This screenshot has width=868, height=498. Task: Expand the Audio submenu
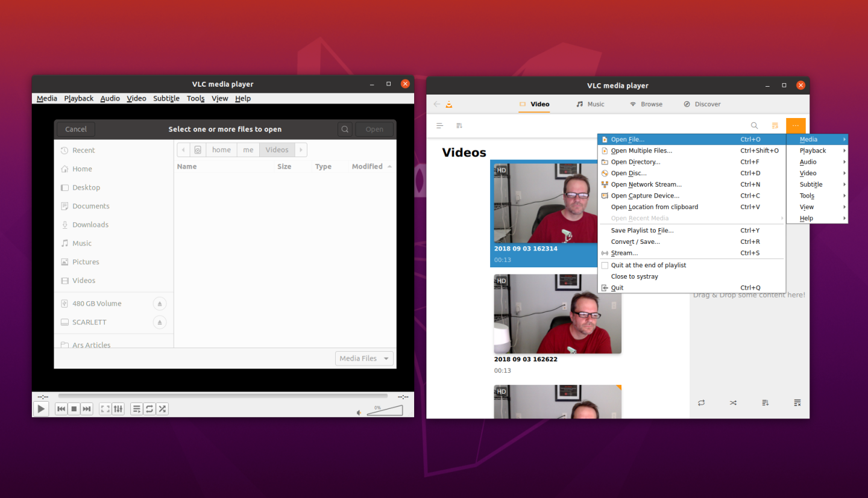(808, 161)
